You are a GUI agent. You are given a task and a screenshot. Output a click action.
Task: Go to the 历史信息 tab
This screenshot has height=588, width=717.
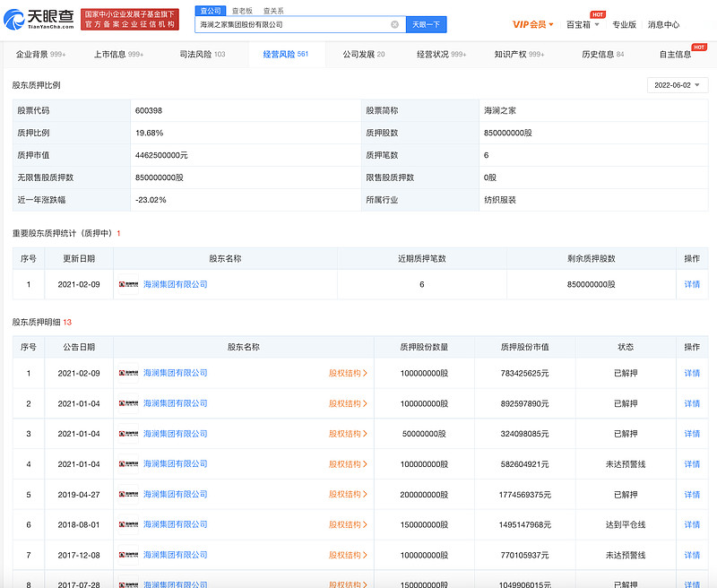click(x=602, y=55)
